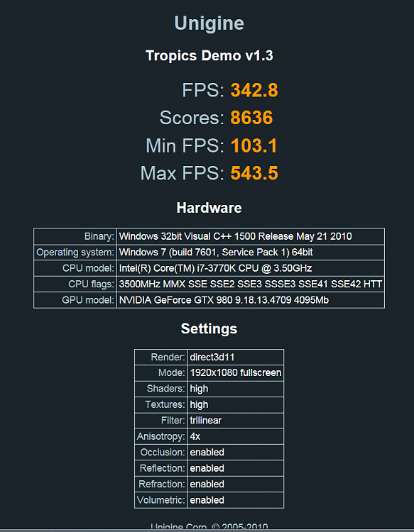Click the Min FPS value 103.1
The width and height of the screenshot is (414, 532).
pyautogui.click(x=254, y=145)
